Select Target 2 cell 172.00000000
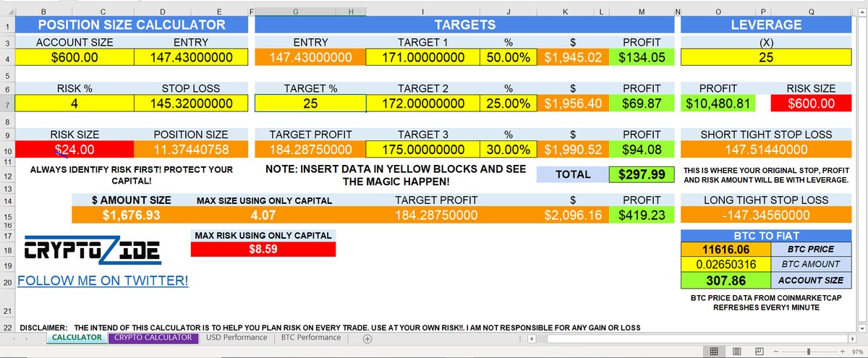868x358 pixels. (423, 103)
